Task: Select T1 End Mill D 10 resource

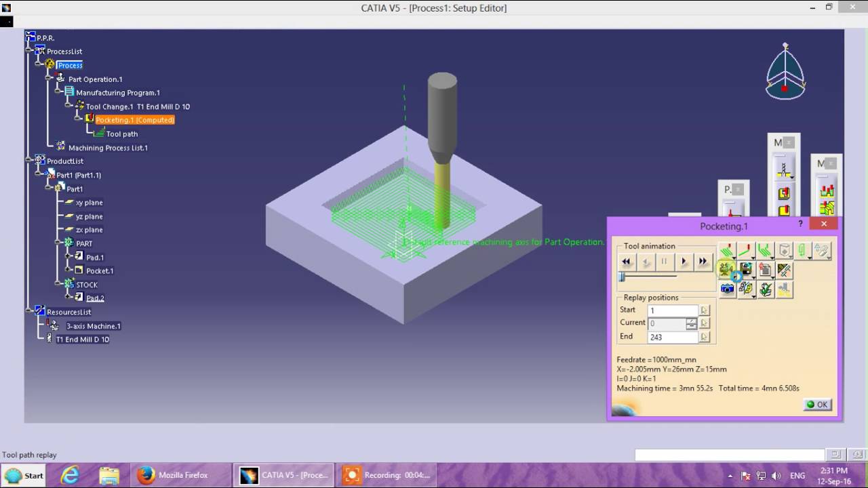Action: pyautogui.click(x=82, y=340)
